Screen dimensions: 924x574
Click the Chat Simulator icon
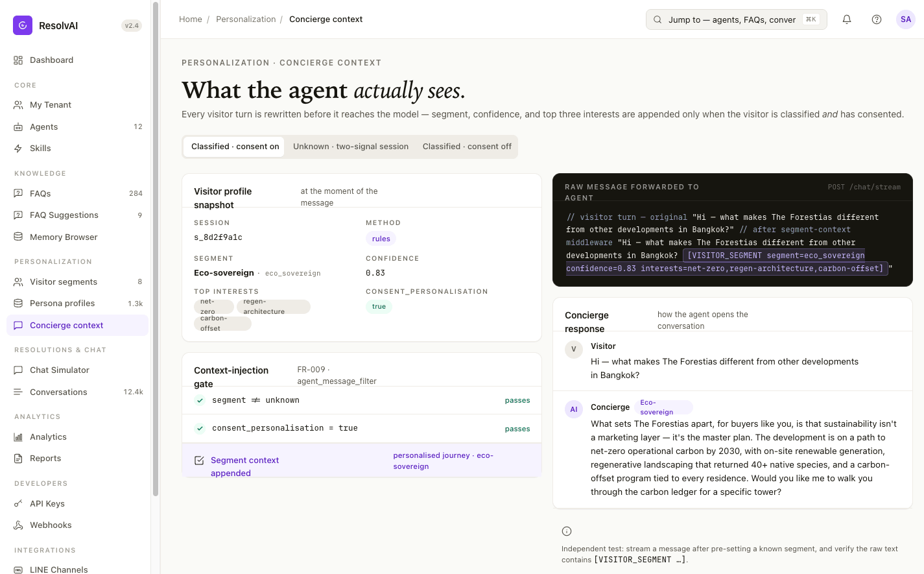18,370
